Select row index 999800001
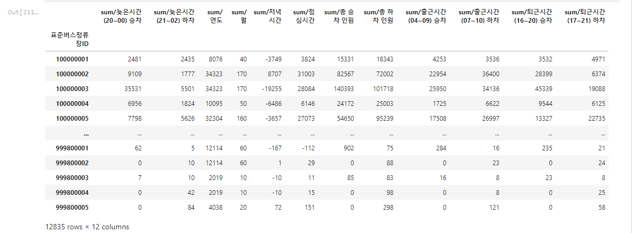 [x=72, y=148]
